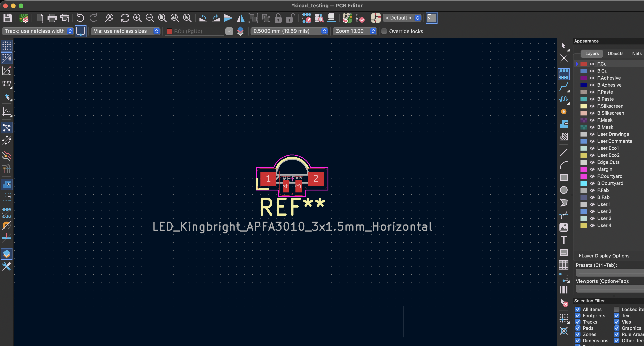
Task: Select the Draw Circle tool
Action: pos(564,190)
